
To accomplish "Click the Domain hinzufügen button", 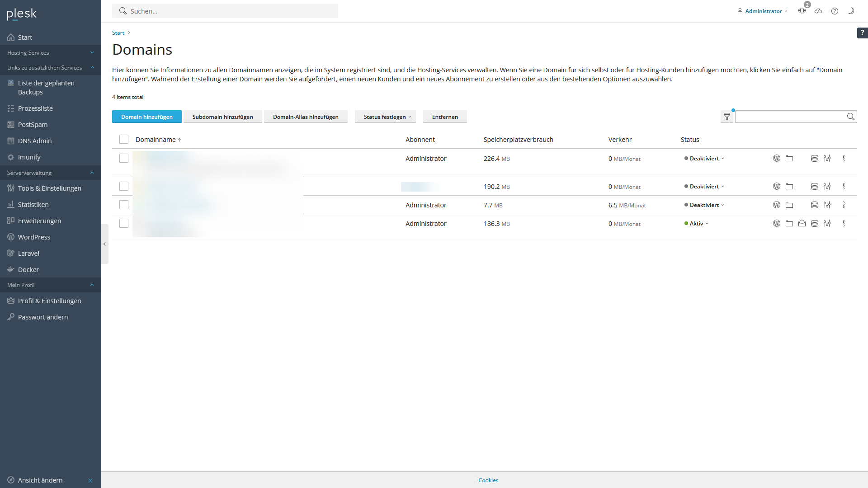I will [146, 117].
